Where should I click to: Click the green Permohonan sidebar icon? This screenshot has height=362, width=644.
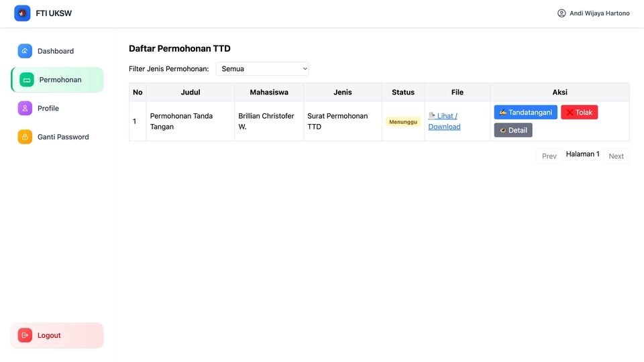(x=27, y=80)
